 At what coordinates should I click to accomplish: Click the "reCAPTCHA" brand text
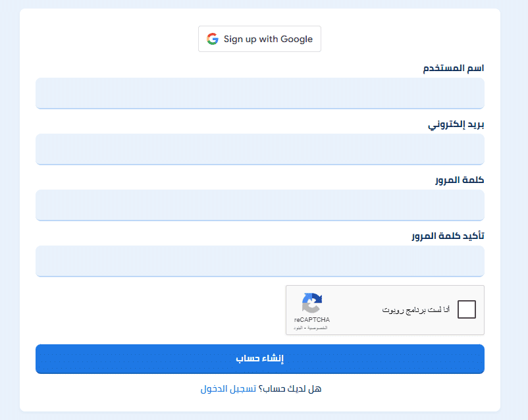click(x=312, y=321)
